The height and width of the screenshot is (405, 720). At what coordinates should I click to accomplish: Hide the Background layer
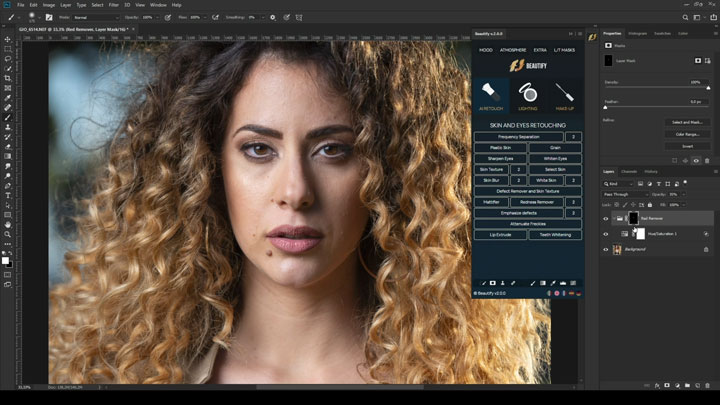(x=606, y=250)
